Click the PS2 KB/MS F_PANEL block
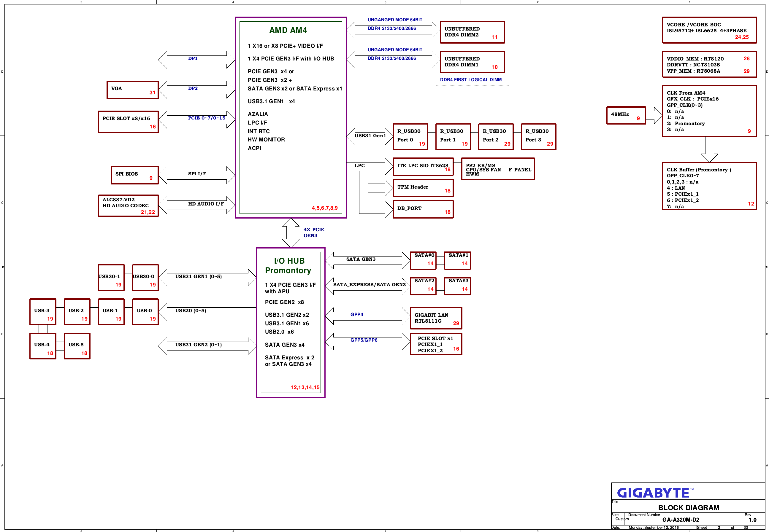This screenshot has height=532, width=769. coord(498,169)
